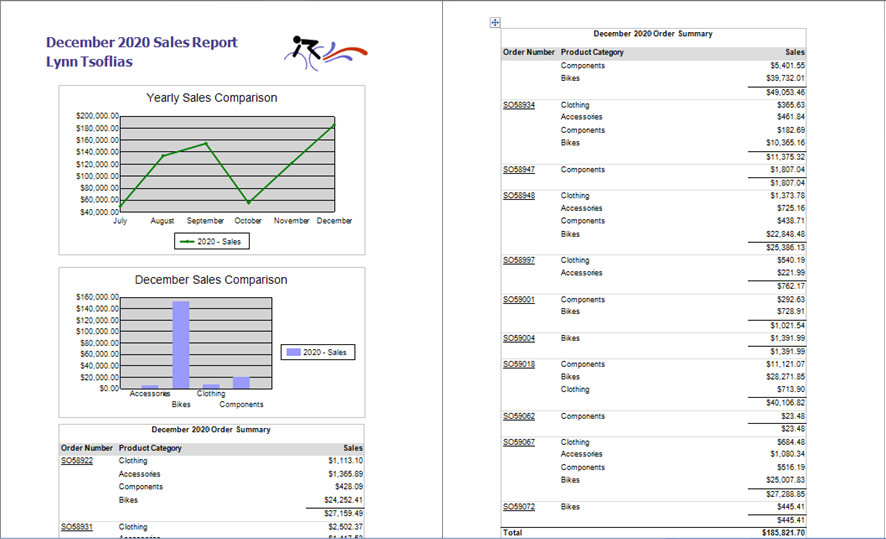The image size is (886, 539).
Task: Select the cyclist logo image
Action: coord(325,53)
